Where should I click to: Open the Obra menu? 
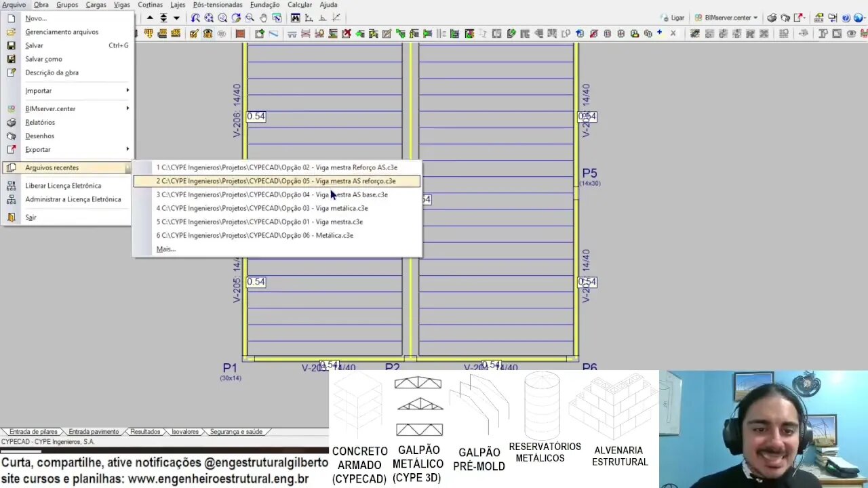(41, 5)
